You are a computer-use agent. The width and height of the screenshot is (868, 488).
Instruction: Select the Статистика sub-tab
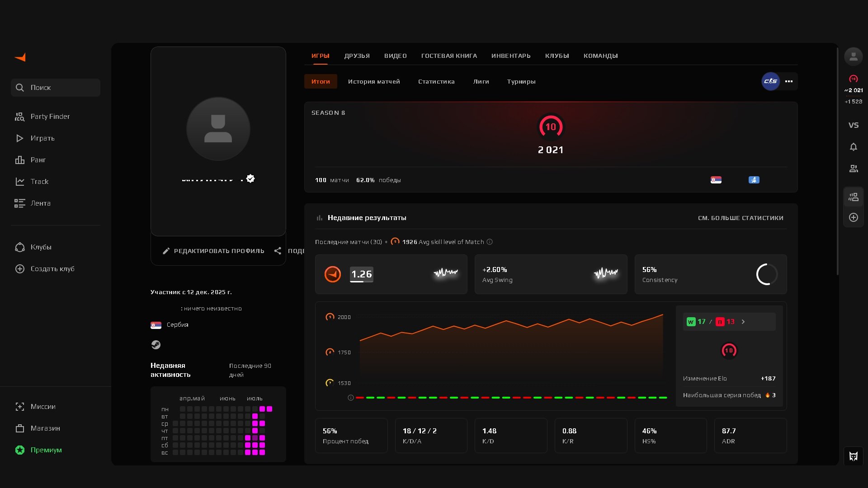[x=437, y=82]
